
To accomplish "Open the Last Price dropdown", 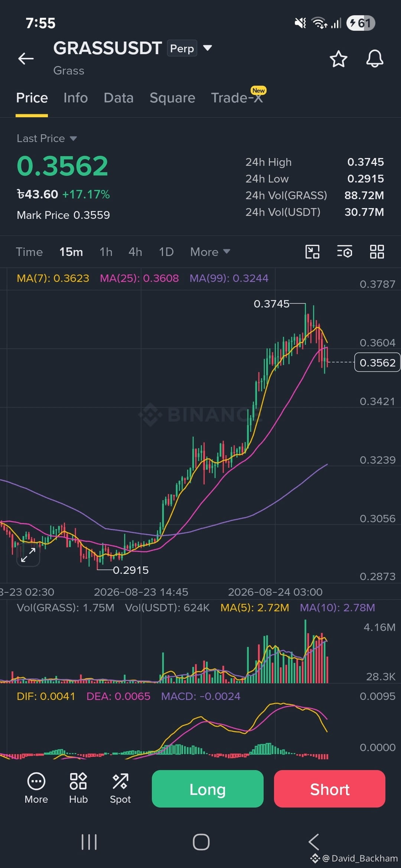I will click(47, 138).
